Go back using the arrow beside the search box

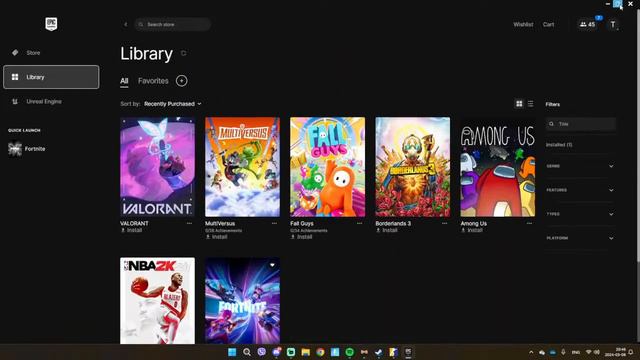[126, 24]
